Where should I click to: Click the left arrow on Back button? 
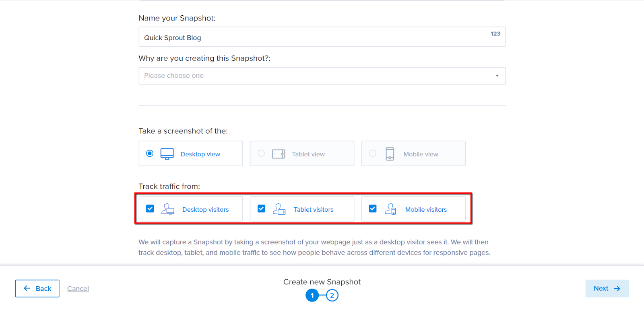click(27, 288)
